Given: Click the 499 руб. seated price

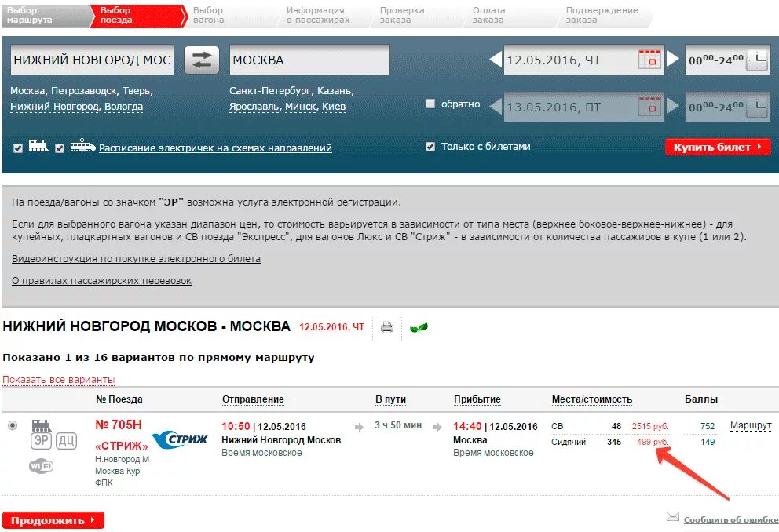Looking at the screenshot, I should (653, 442).
